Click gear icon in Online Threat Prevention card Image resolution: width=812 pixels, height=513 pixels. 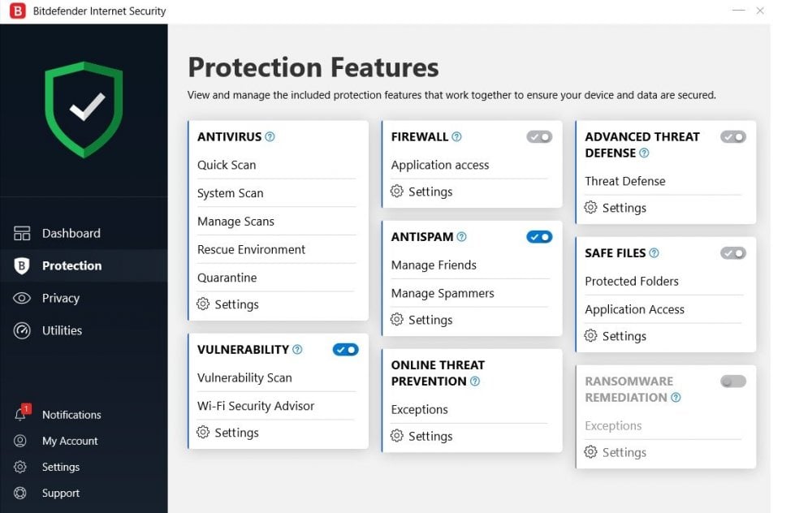coord(397,436)
